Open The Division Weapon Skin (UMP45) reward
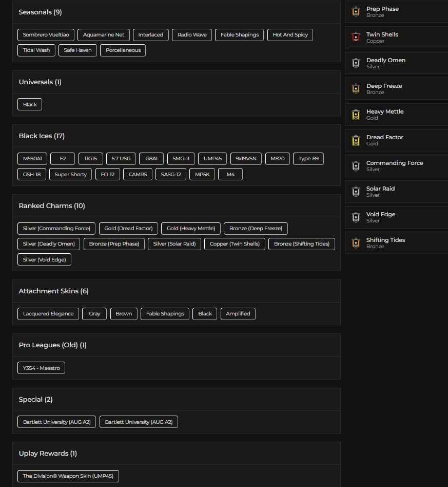 [68, 476]
